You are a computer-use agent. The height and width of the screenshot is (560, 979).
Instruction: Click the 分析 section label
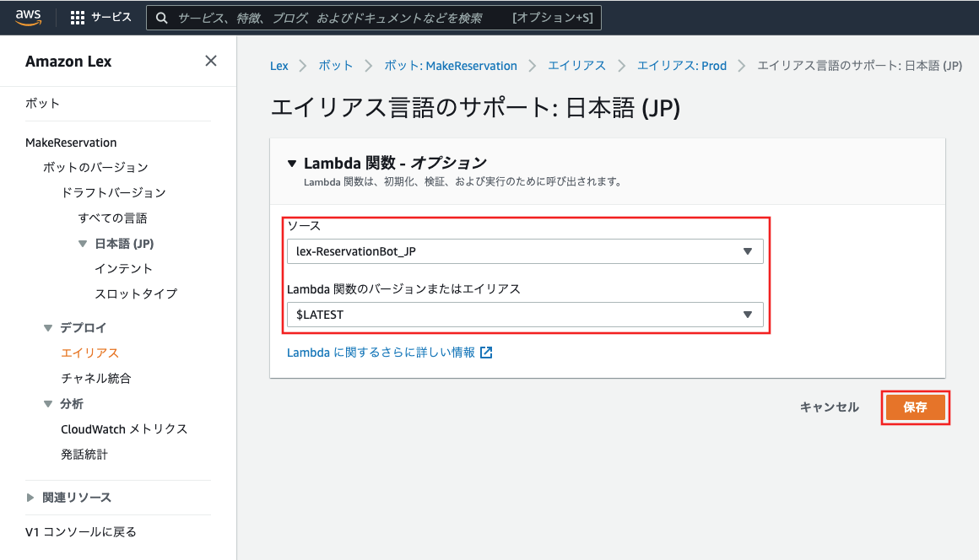[x=72, y=404]
